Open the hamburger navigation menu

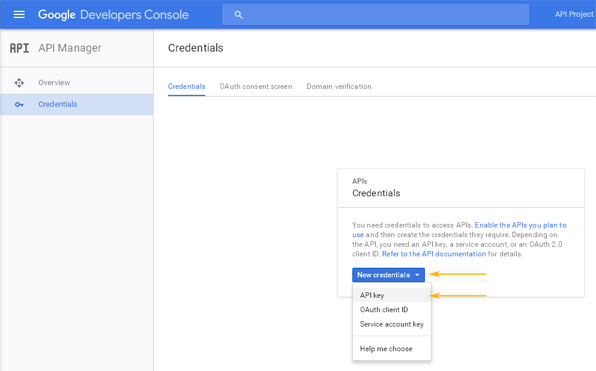click(x=19, y=14)
